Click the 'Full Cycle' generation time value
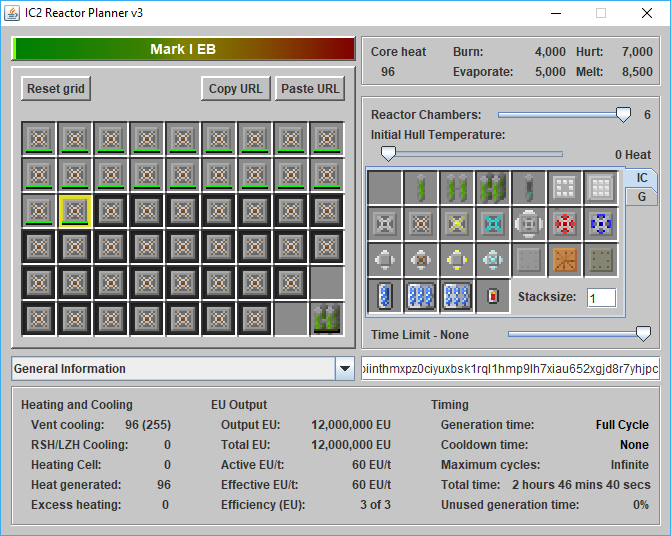This screenshot has height=536, width=671. [x=622, y=425]
